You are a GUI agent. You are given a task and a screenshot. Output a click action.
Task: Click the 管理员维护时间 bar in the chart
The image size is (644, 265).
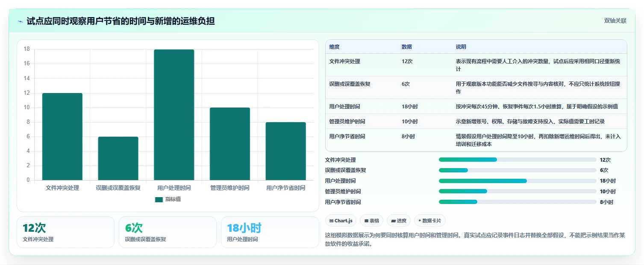(230, 144)
